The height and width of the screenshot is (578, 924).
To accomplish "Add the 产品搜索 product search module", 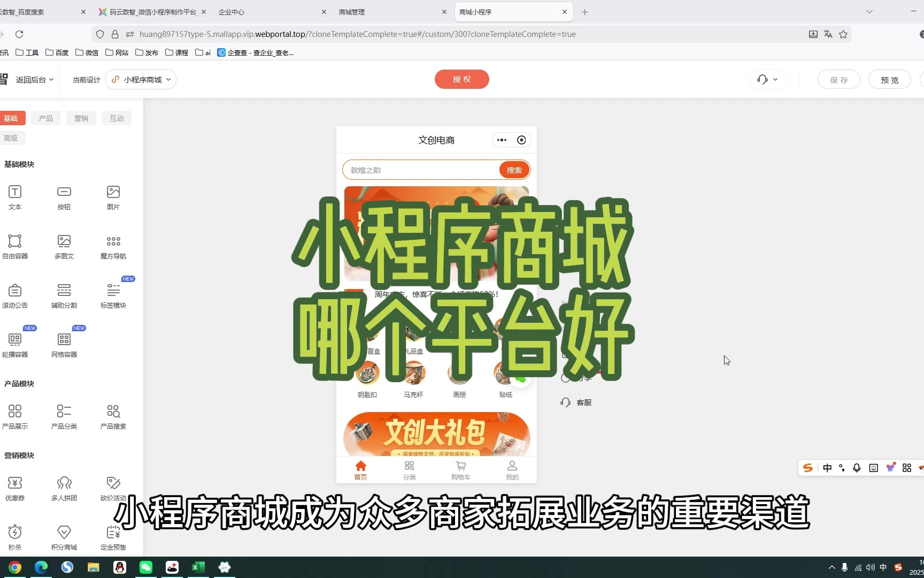I will tap(113, 417).
